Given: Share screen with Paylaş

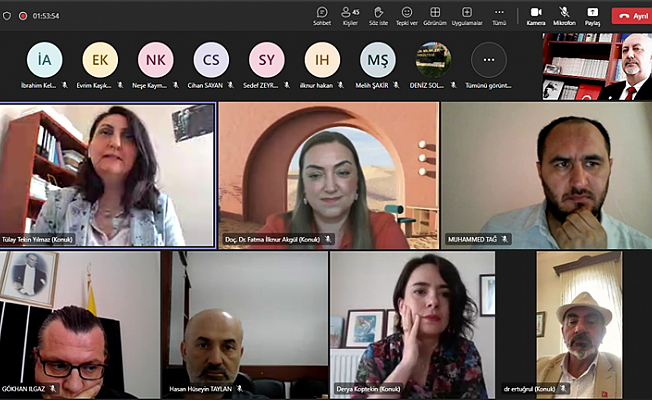Looking at the screenshot, I should point(593,16).
